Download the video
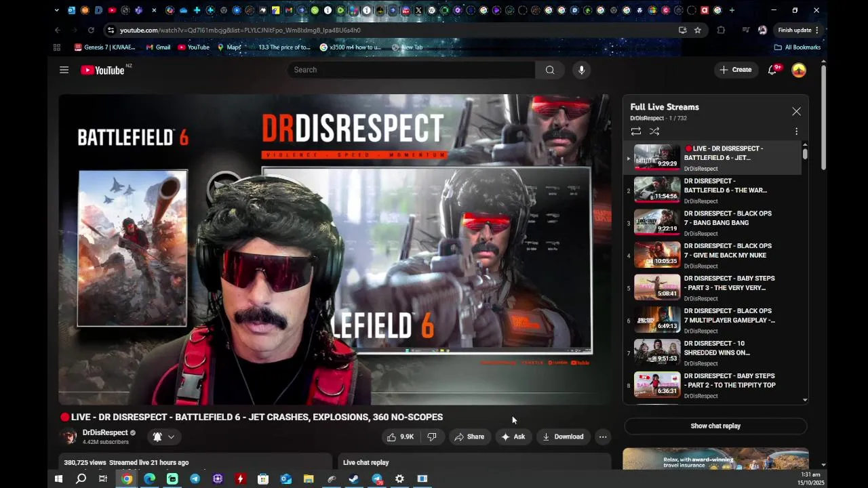 tap(563, 436)
